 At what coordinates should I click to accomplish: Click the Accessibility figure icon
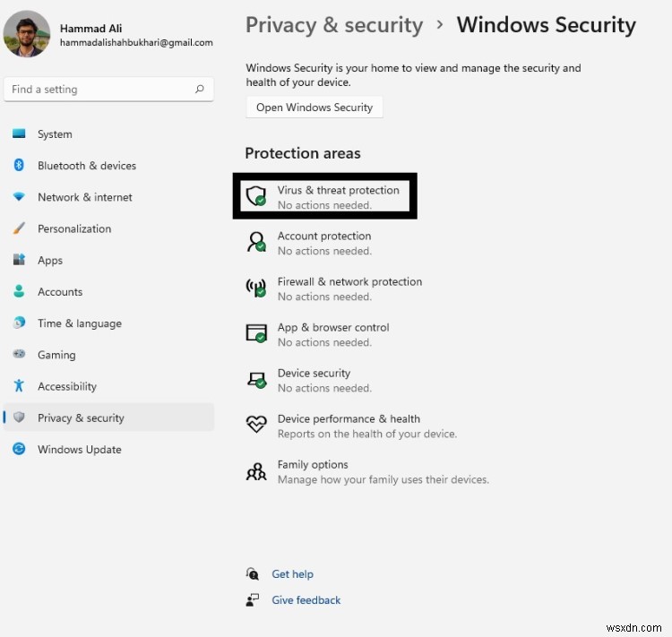[19, 385]
